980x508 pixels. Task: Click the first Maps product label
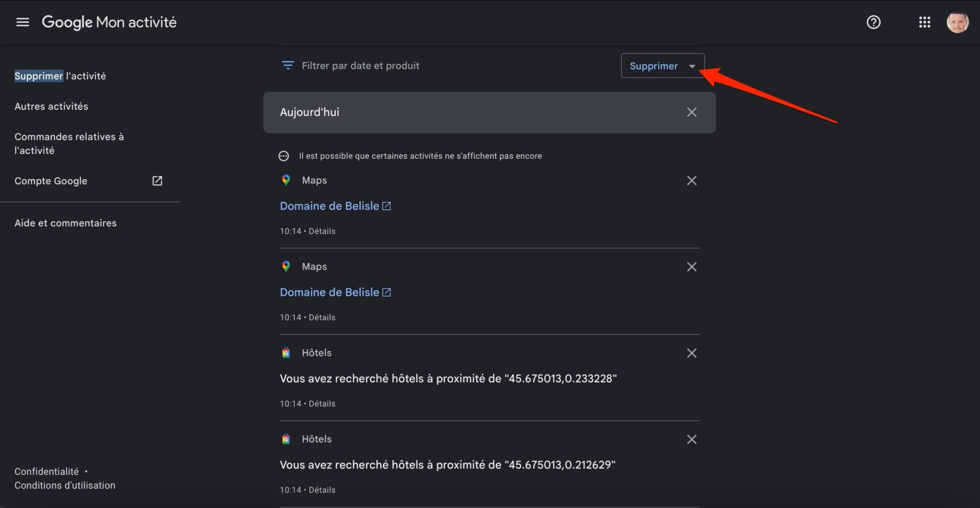[314, 180]
